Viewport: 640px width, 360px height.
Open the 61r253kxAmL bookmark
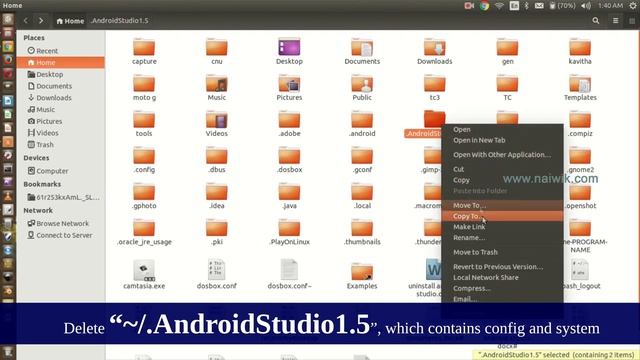pos(61,197)
